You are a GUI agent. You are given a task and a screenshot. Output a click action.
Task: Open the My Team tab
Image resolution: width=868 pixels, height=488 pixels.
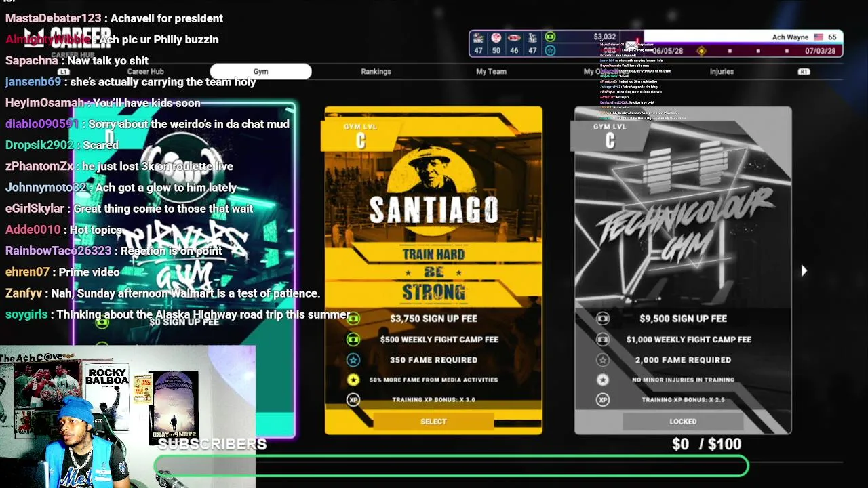[491, 71]
